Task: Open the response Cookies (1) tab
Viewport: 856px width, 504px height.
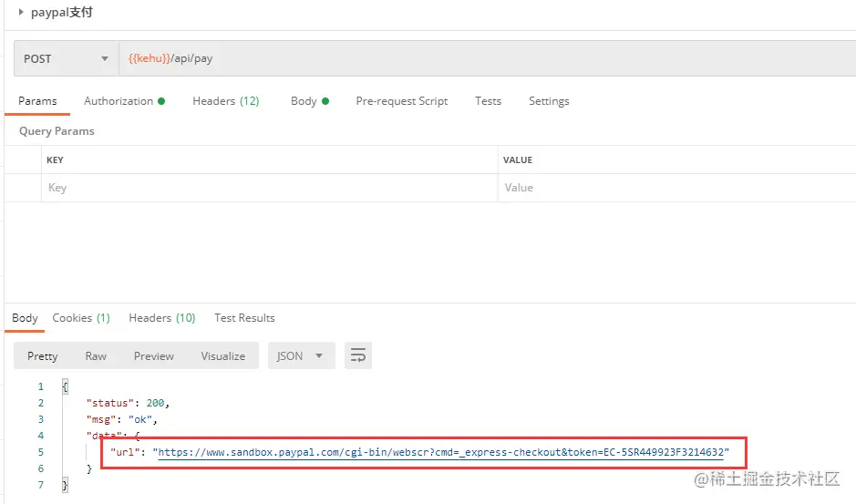Action: click(81, 318)
